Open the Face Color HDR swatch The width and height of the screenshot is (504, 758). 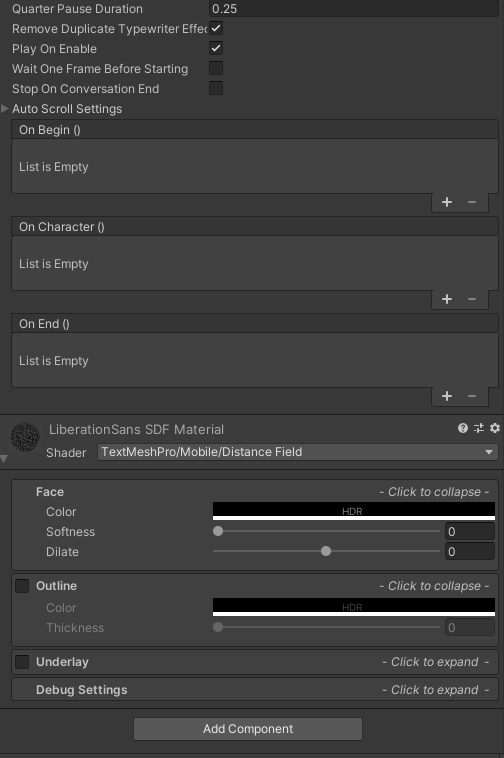click(354, 511)
